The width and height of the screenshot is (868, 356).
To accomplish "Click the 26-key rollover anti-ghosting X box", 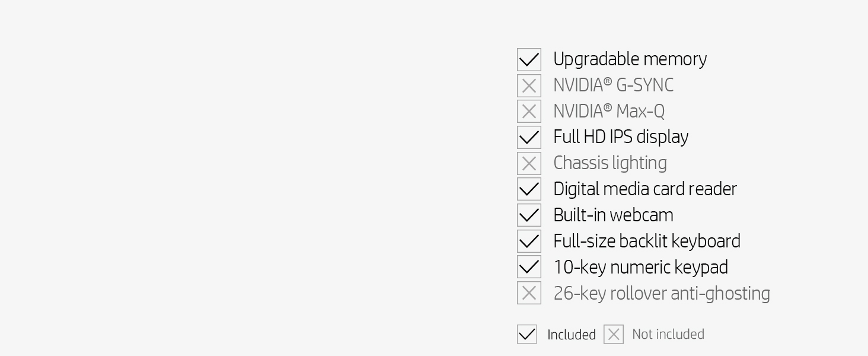I will pos(529,293).
